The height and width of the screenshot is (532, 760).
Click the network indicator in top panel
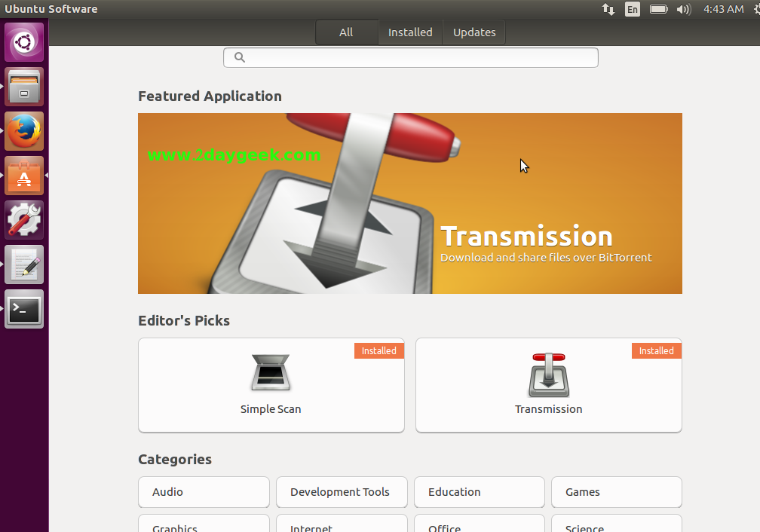tap(608, 9)
